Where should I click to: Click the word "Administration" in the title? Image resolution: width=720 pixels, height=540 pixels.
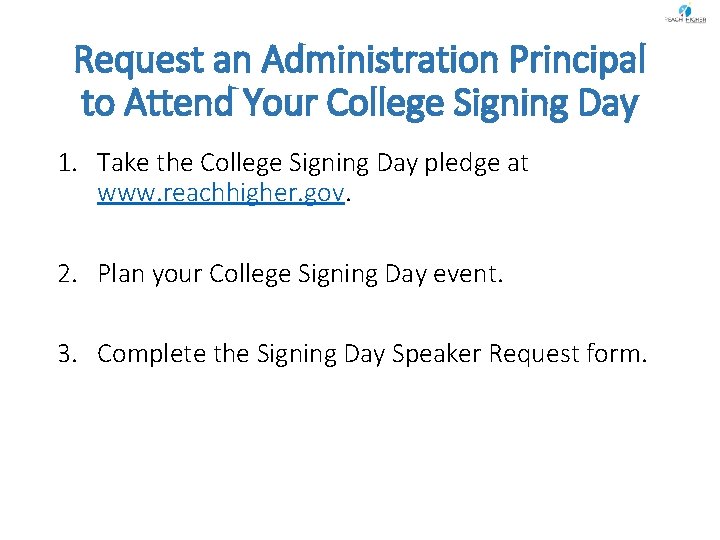380,59
